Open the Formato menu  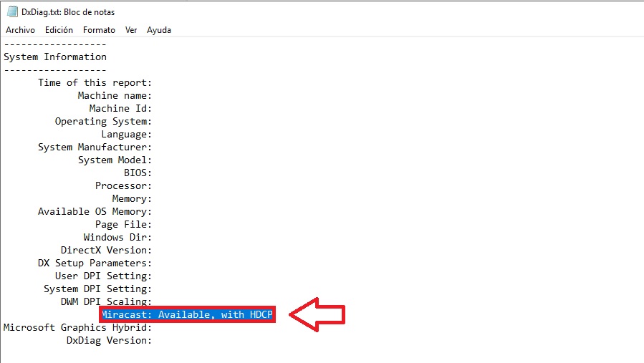(x=99, y=30)
